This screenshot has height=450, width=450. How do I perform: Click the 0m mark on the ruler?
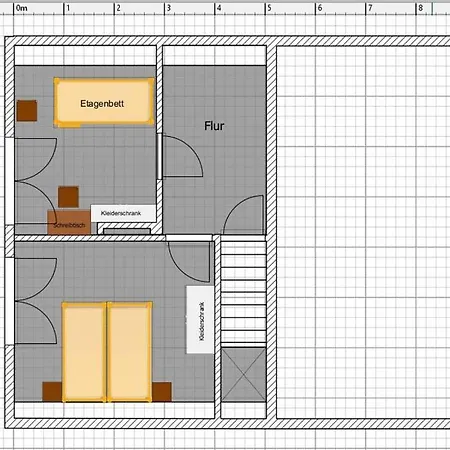click(x=21, y=8)
